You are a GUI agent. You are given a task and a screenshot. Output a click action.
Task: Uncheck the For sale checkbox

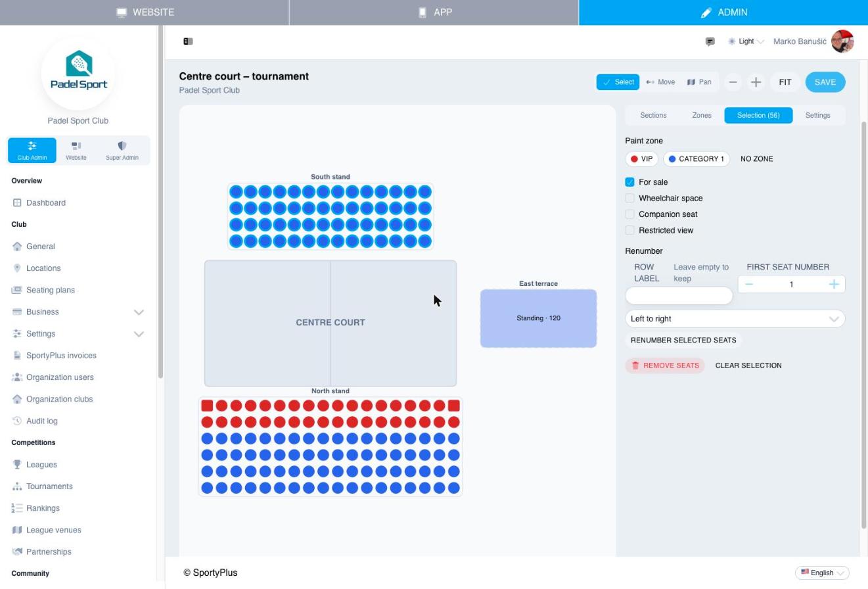629,182
